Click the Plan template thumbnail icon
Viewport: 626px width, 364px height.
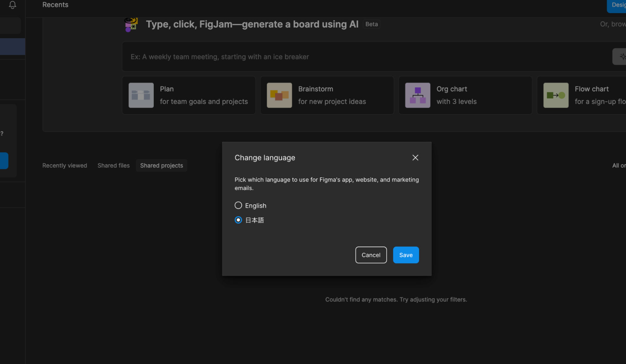(x=141, y=95)
